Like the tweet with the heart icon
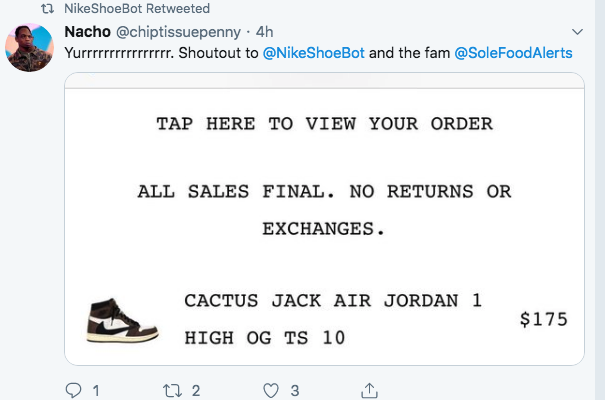Image resolution: width=605 pixels, height=400 pixels. pos(270,390)
